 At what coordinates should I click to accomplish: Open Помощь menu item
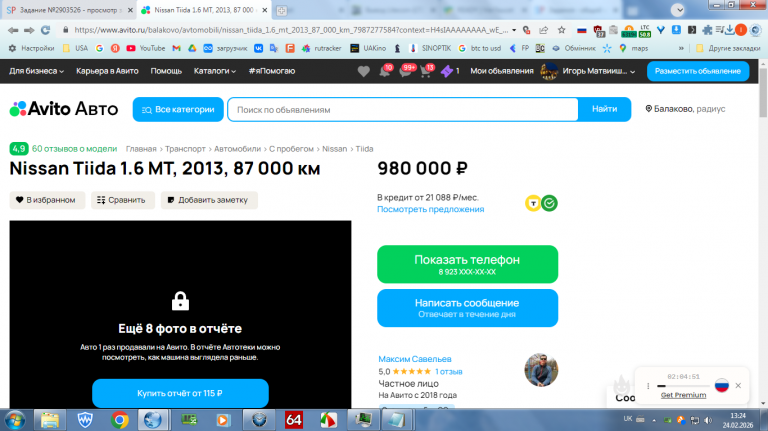(166, 71)
